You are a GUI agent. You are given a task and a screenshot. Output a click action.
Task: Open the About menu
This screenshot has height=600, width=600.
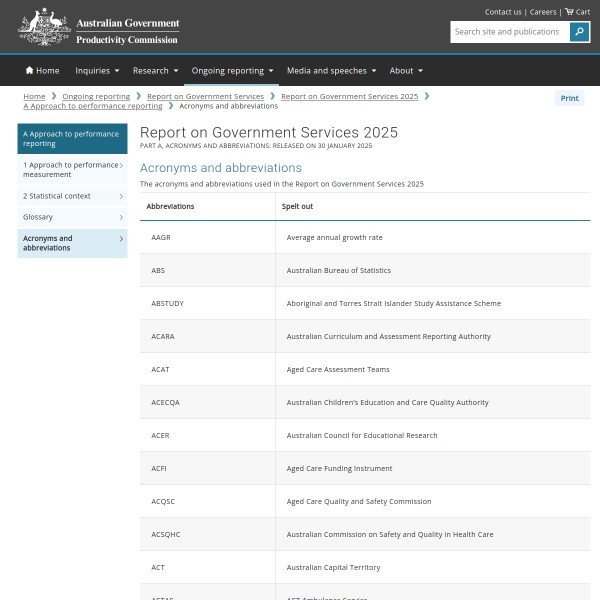click(406, 70)
